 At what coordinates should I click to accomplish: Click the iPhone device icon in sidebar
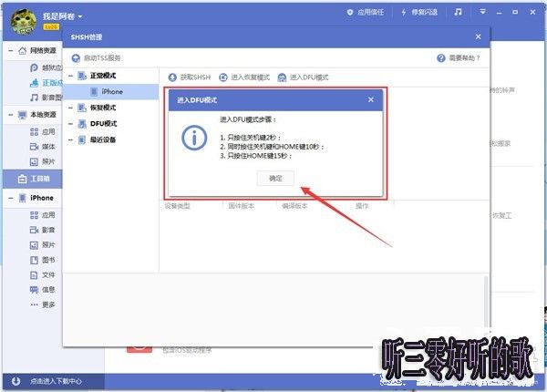tap(22, 198)
